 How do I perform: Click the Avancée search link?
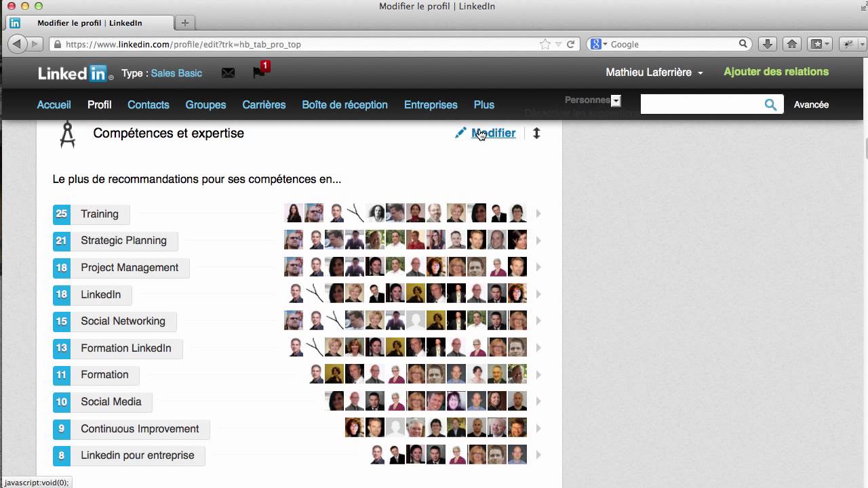tap(811, 105)
